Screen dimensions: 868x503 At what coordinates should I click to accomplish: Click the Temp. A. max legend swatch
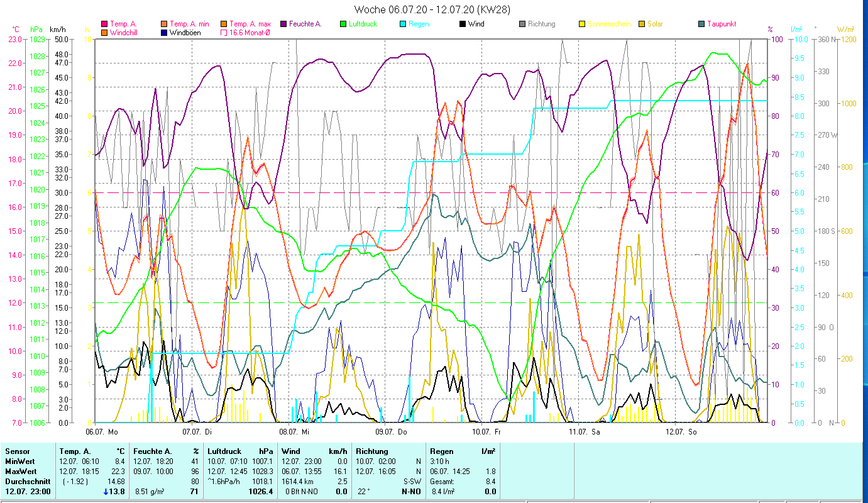pyautogui.click(x=223, y=24)
